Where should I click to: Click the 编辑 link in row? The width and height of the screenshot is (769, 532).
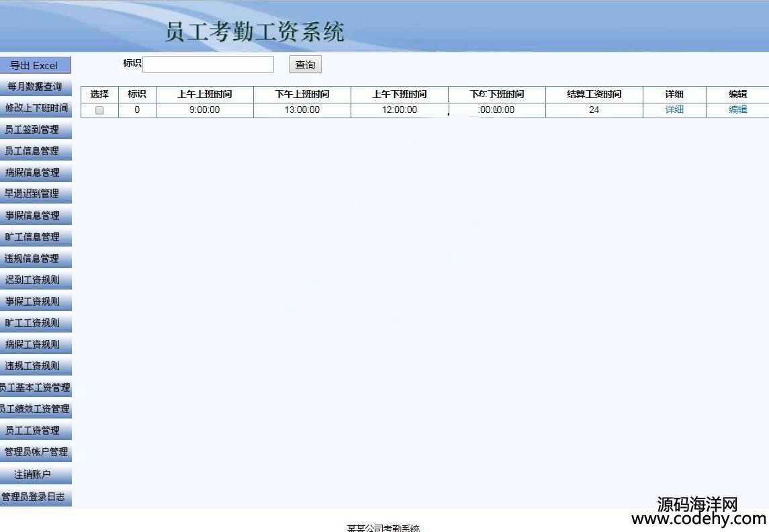click(x=737, y=110)
